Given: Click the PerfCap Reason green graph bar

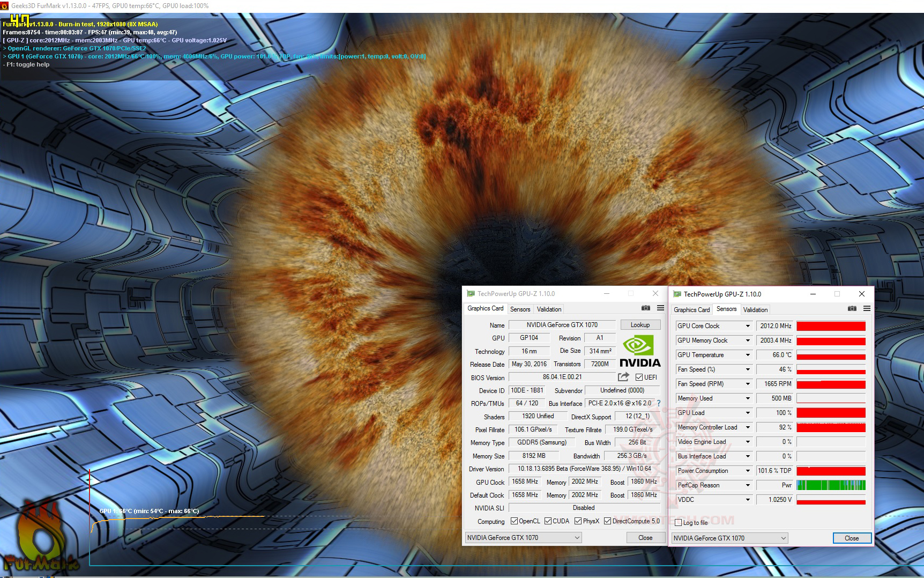Looking at the screenshot, I should [831, 485].
